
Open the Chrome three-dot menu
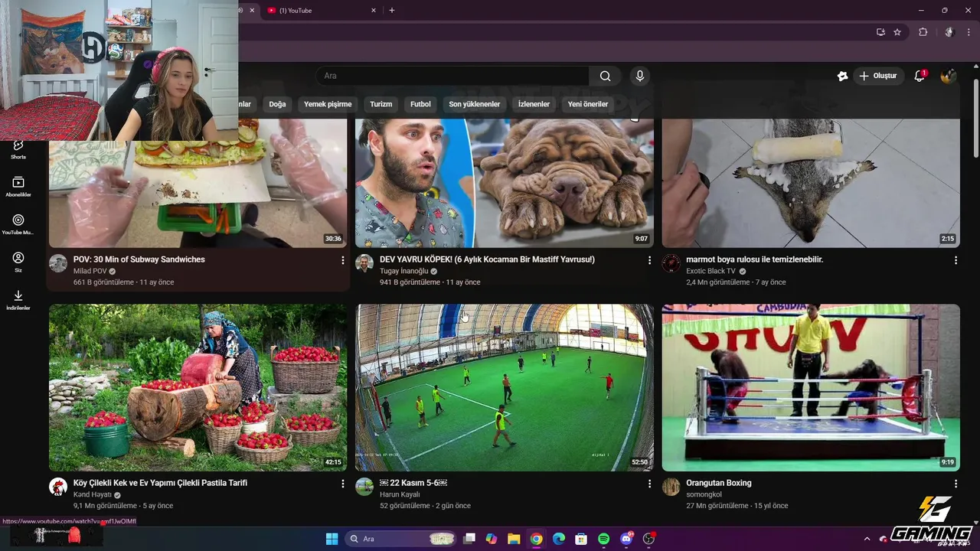pos(969,32)
